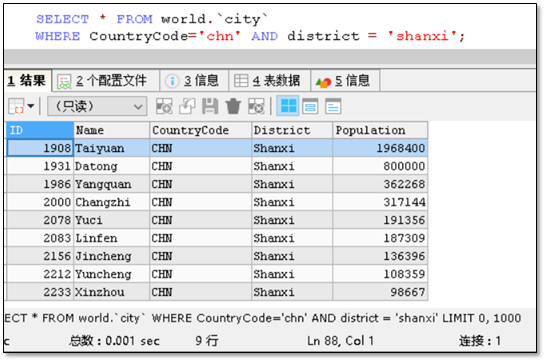Select the Yuncheng name cell
546x362 pixels.
(x=111, y=274)
